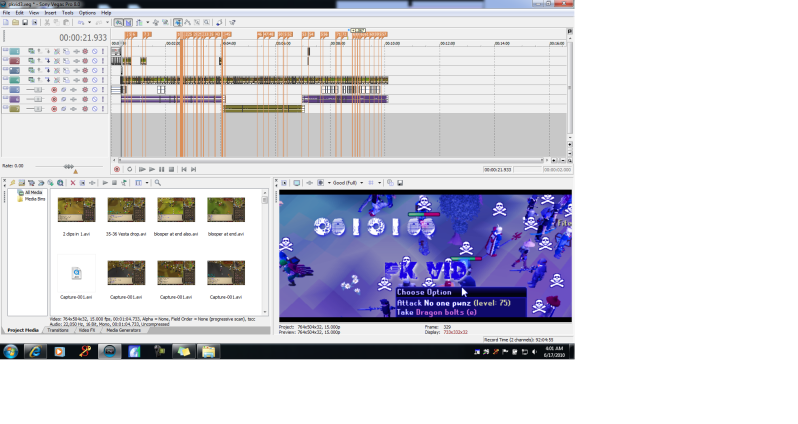This screenshot has height=424, width=798.
Task: Open split-screen view dropdown arrow
Action: tap(329, 183)
